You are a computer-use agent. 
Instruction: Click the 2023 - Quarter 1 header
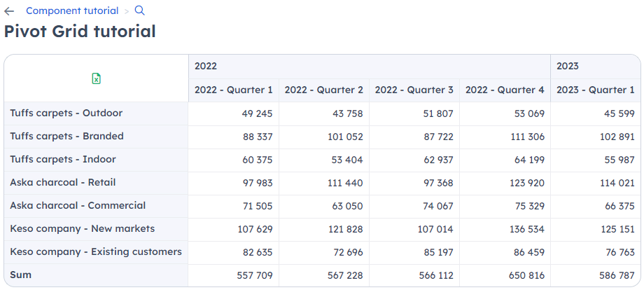pos(596,90)
